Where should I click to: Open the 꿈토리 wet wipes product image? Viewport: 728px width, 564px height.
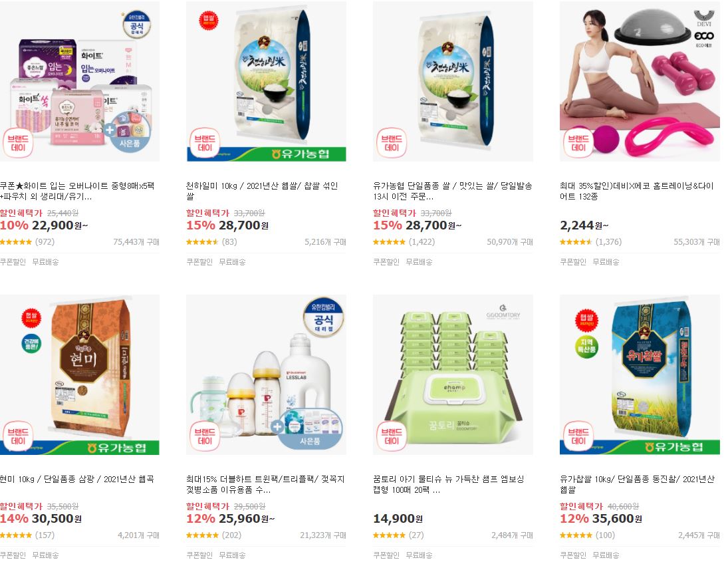(x=453, y=374)
